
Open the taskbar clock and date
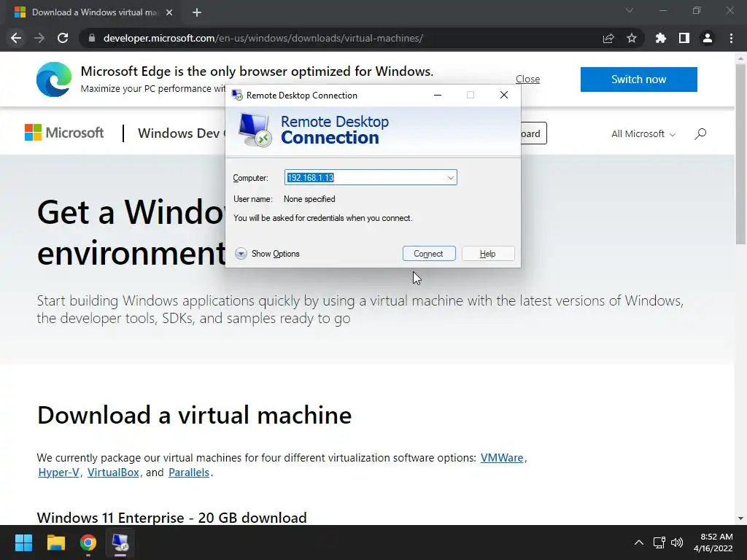coord(713,542)
